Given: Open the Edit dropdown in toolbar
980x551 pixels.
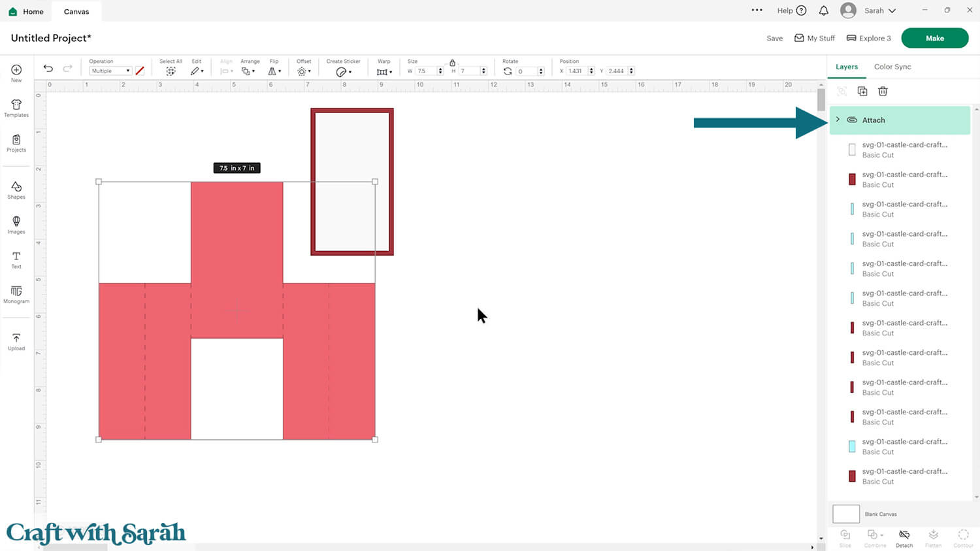Looking at the screenshot, I should point(197,71).
